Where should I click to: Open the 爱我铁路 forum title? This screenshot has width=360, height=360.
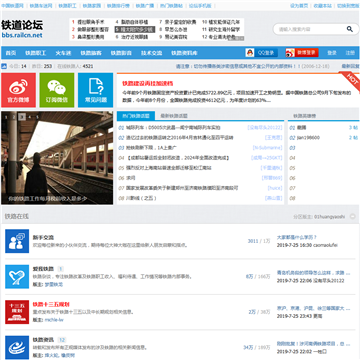43,269
